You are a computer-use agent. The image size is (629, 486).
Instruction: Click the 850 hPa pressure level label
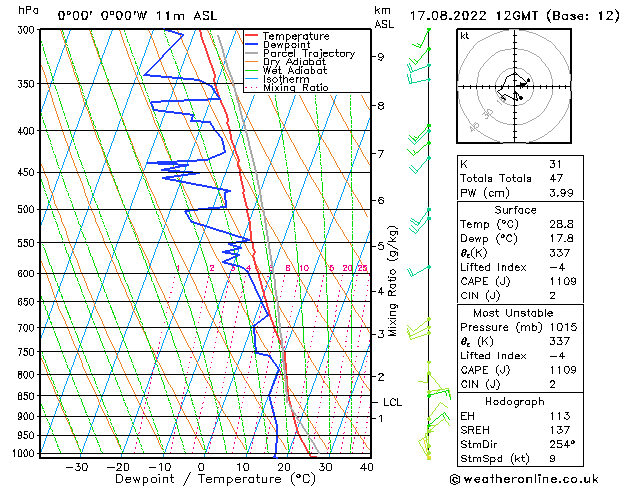28,396
